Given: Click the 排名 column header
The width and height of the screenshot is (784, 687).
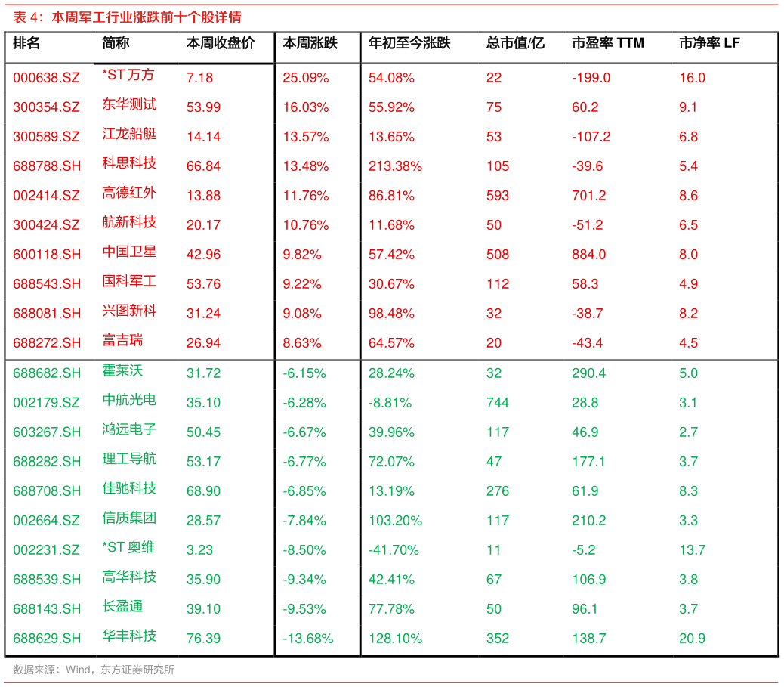Looking at the screenshot, I should point(26,43).
